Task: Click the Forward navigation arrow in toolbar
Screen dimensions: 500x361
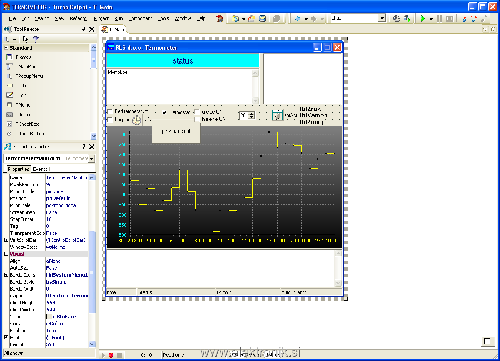Action: (x=313, y=19)
